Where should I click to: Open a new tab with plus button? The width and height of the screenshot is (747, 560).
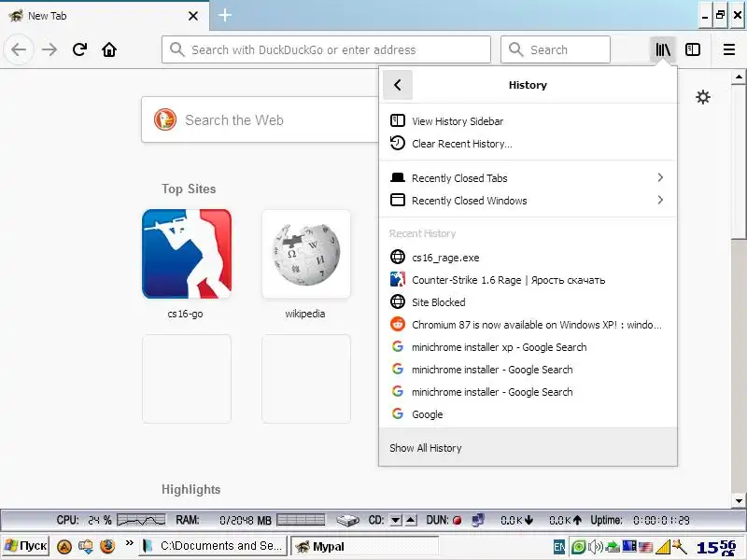point(225,15)
